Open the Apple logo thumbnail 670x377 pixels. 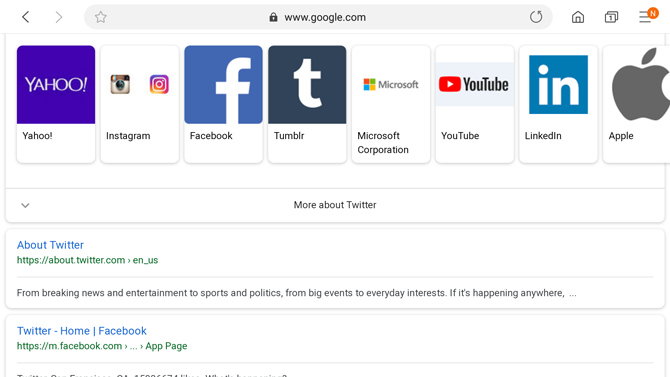click(637, 85)
